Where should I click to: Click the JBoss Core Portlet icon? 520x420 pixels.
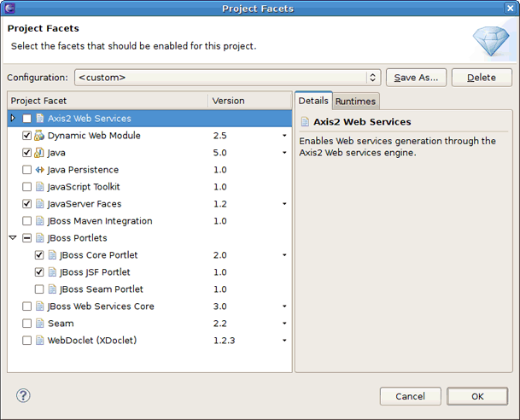pos(52,255)
